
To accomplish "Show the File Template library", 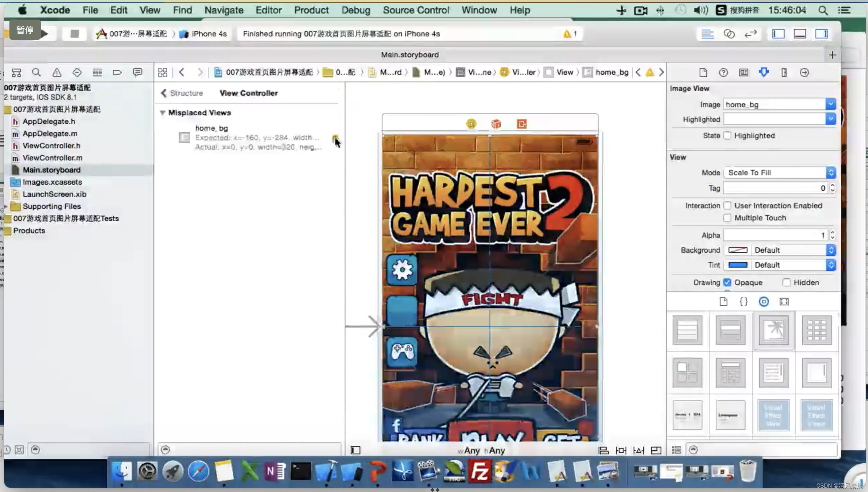I will 723,301.
